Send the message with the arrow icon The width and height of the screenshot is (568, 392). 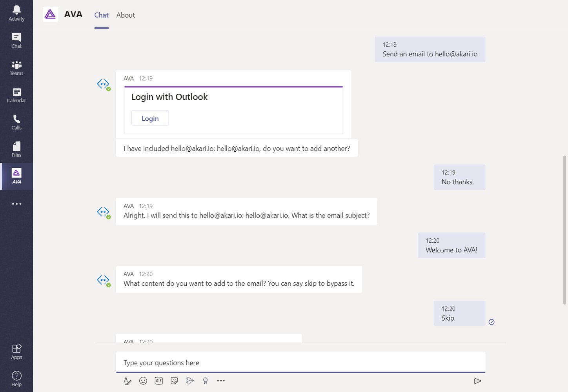click(477, 381)
